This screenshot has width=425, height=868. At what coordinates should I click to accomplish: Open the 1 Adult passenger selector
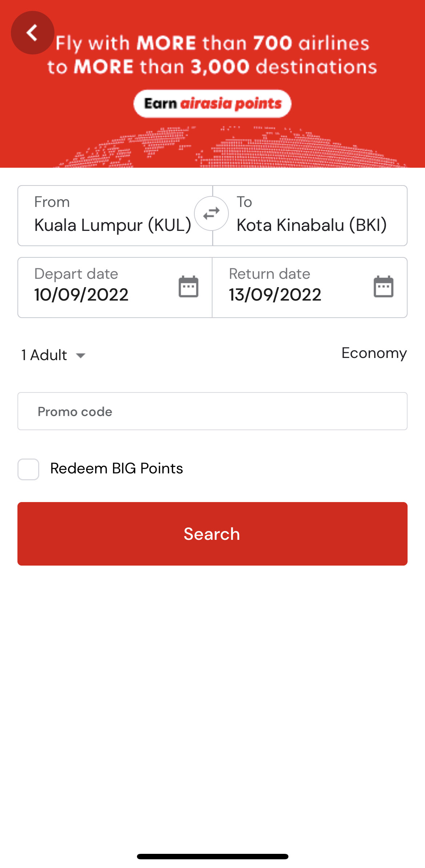tap(53, 355)
